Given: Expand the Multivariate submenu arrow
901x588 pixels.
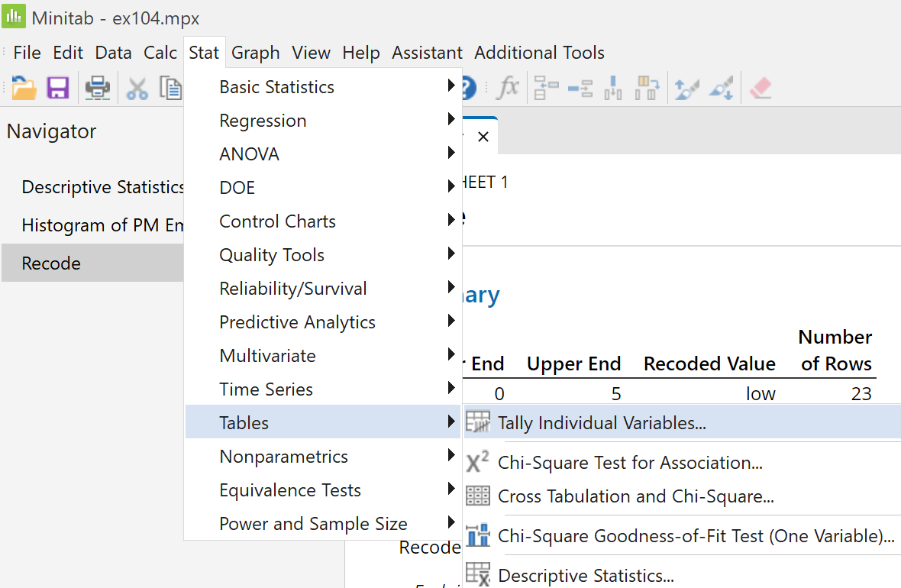Looking at the screenshot, I should pyautogui.click(x=451, y=354).
